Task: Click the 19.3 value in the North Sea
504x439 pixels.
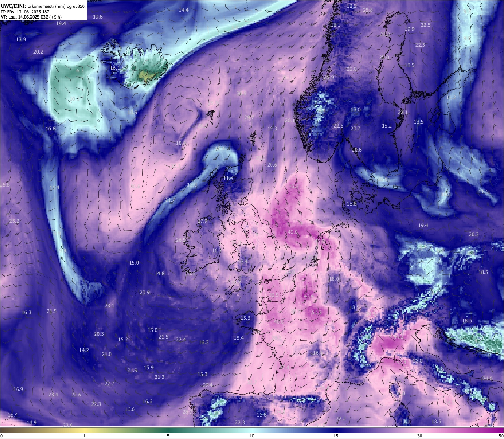Action: pyautogui.click(x=272, y=128)
